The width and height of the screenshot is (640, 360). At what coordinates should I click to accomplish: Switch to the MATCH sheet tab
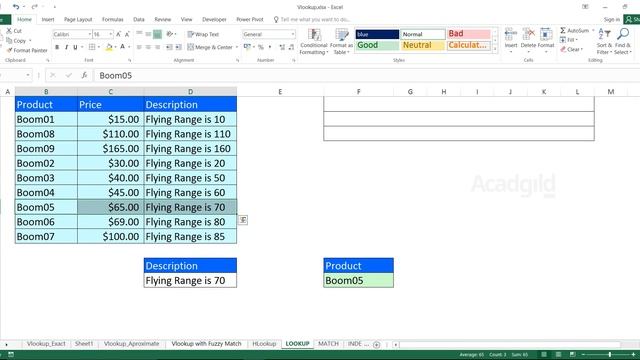point(328,344)
